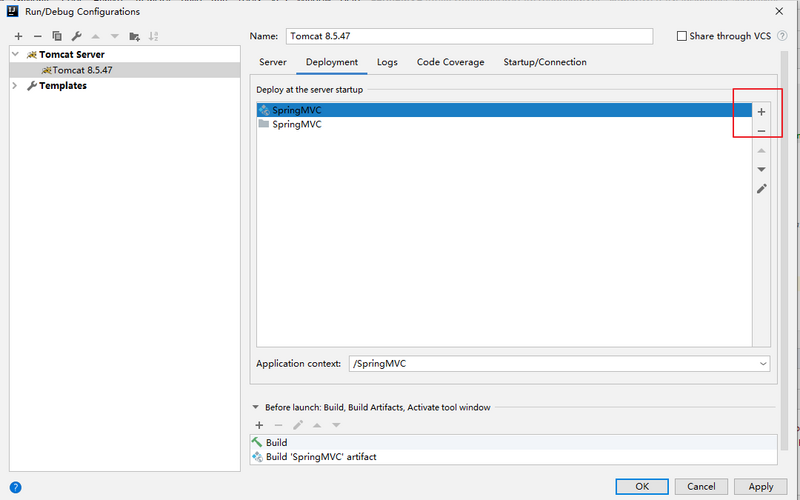Enable Share through VCS checkbox

coord(682,36)
